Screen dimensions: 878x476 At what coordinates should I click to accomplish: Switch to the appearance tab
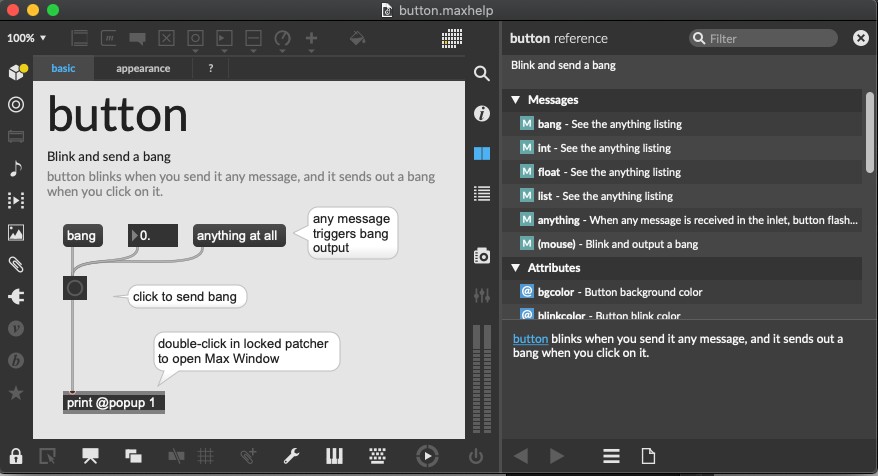[143, 68]
